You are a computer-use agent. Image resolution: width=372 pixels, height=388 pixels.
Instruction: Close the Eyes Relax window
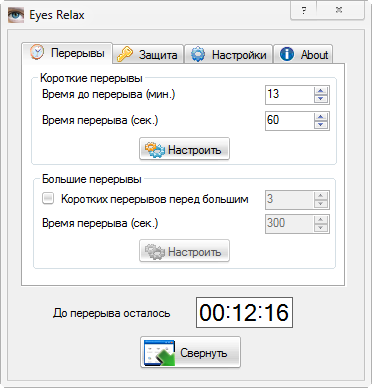[x=339, y=10]
